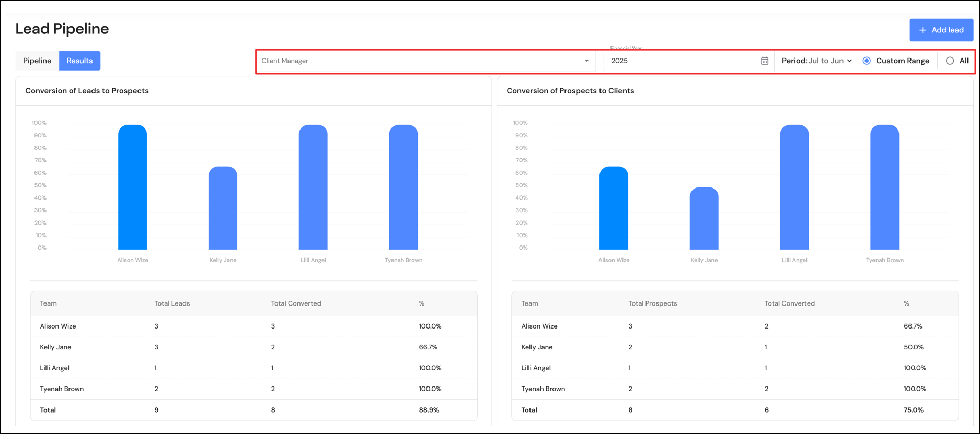Click 'Lilli Angel' row name in Leads table
980x434 pixels.
(x=54, y=368)
